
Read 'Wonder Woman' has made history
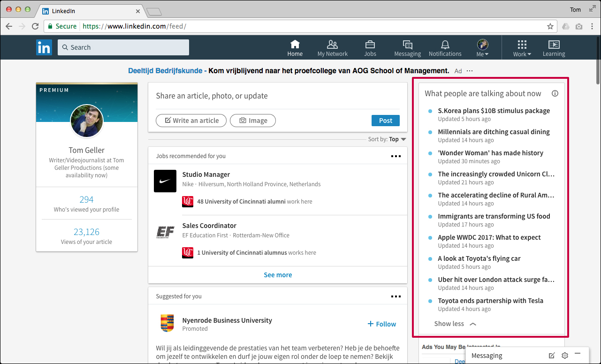(491, 153)
